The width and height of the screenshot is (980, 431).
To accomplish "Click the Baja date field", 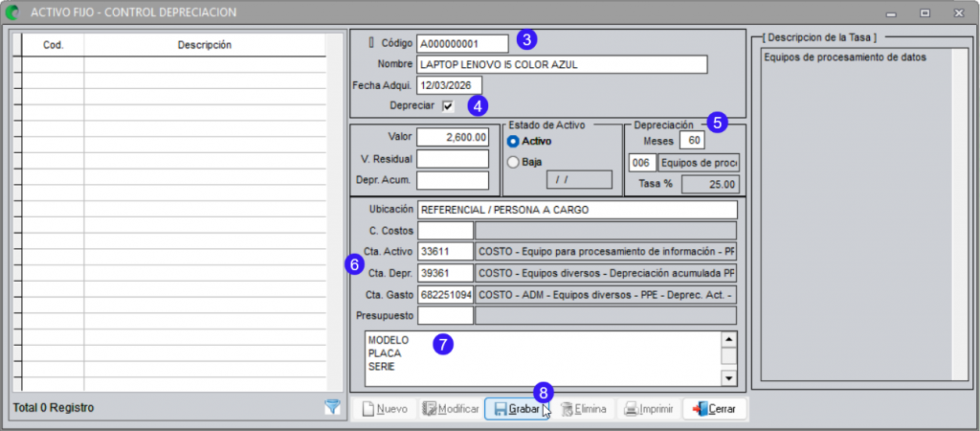I will [579, 179].
